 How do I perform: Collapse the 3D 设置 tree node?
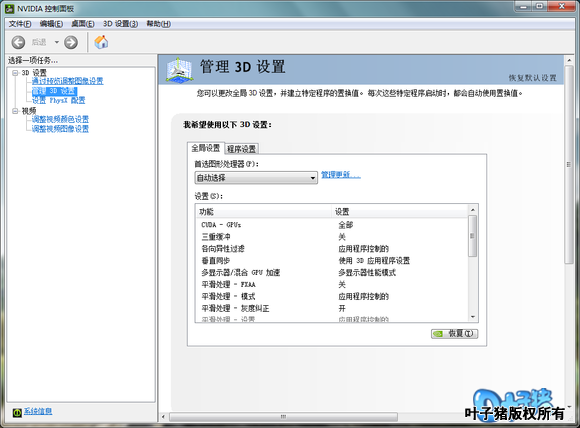click(15, 73)
